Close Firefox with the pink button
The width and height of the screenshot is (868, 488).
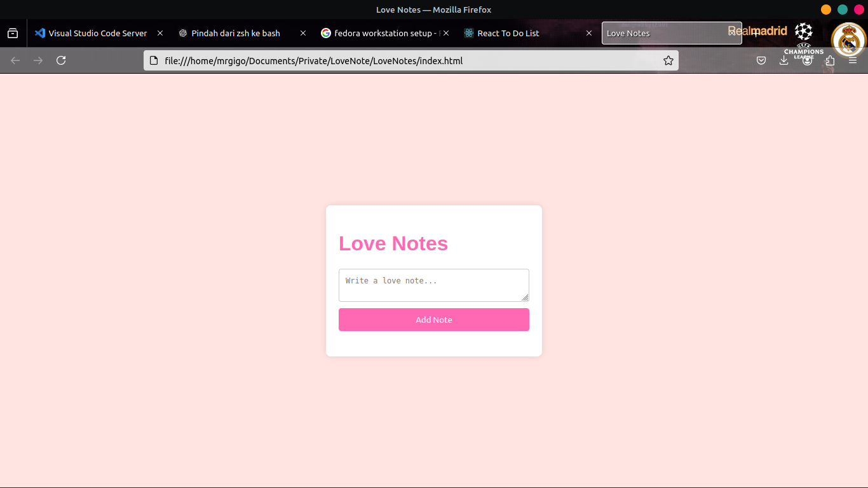coord(859,10)
